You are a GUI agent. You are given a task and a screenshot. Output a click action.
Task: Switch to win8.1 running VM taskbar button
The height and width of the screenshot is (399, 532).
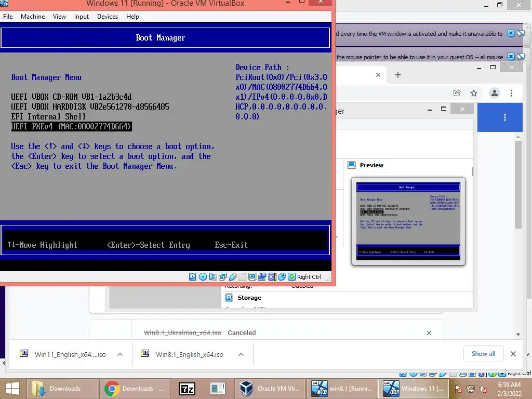(341, 389)
